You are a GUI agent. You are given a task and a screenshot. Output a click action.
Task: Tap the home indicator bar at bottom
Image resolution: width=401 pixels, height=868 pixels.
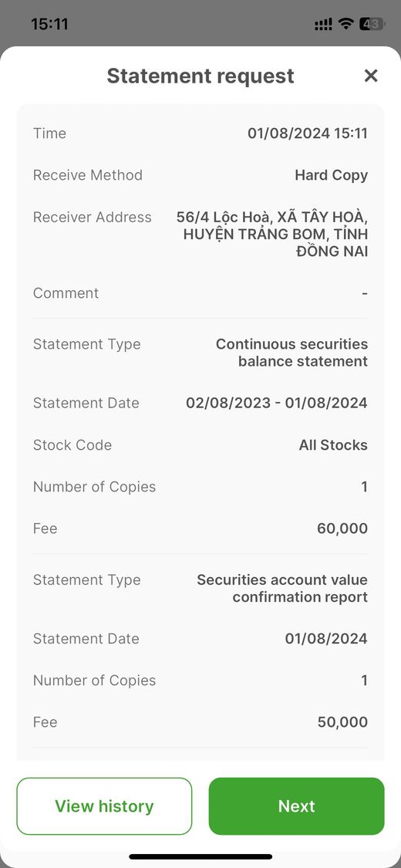200,856
